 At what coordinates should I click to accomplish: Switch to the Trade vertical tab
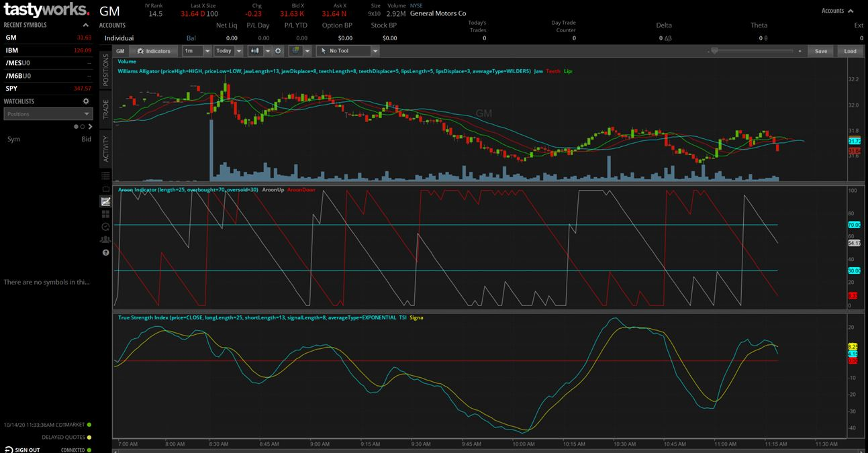[x=105, y=107]
